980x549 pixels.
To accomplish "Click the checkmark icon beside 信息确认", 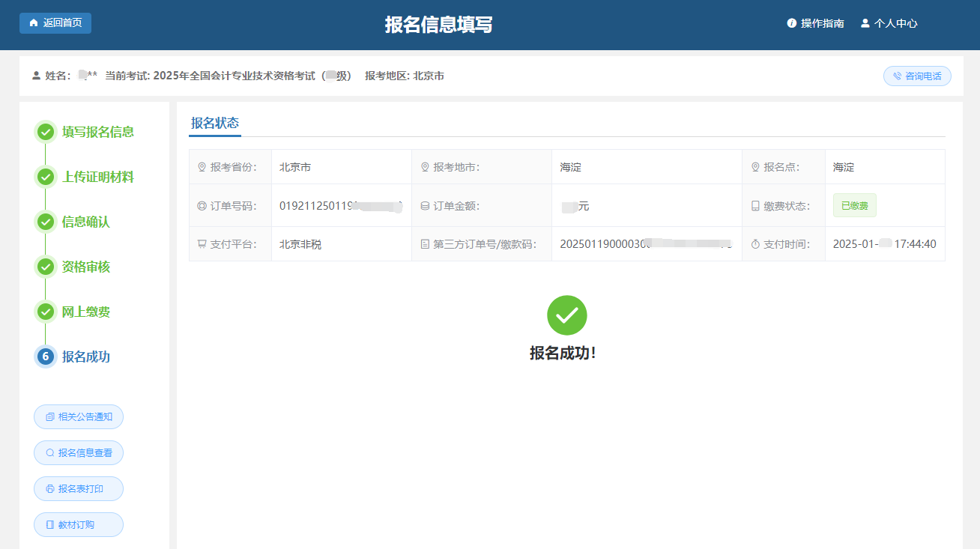I will [46, 222].
